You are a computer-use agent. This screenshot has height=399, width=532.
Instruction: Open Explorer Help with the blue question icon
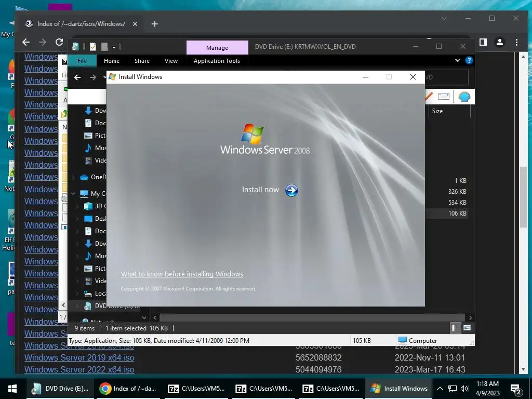[x=469, y=60]
